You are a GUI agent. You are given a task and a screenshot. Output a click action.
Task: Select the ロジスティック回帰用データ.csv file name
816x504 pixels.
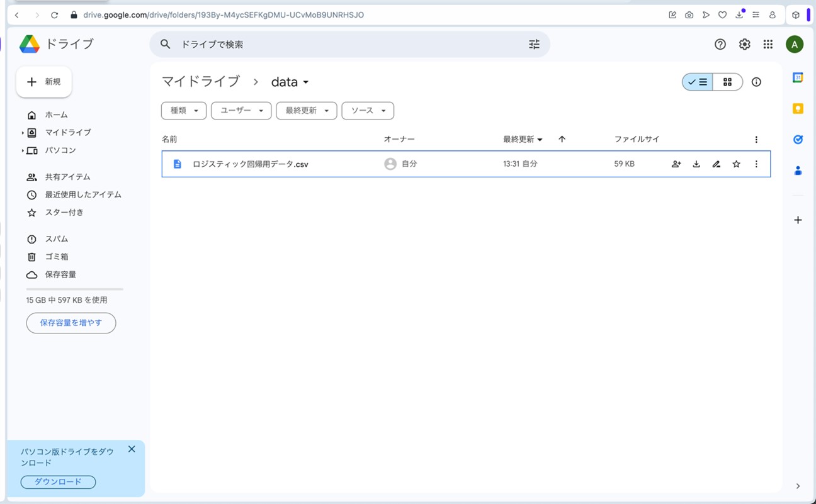pos(251,164)
